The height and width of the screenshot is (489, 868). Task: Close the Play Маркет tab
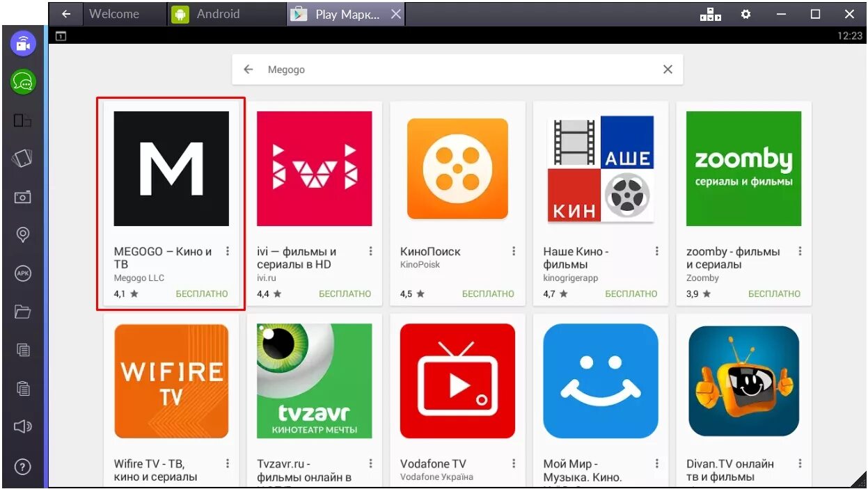tap(395, 14)
